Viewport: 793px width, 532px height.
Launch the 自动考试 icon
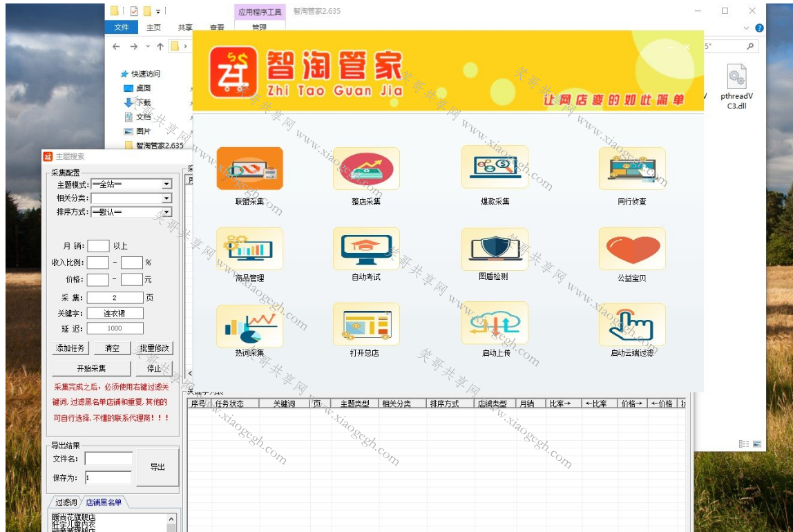[x=366, y=248]
